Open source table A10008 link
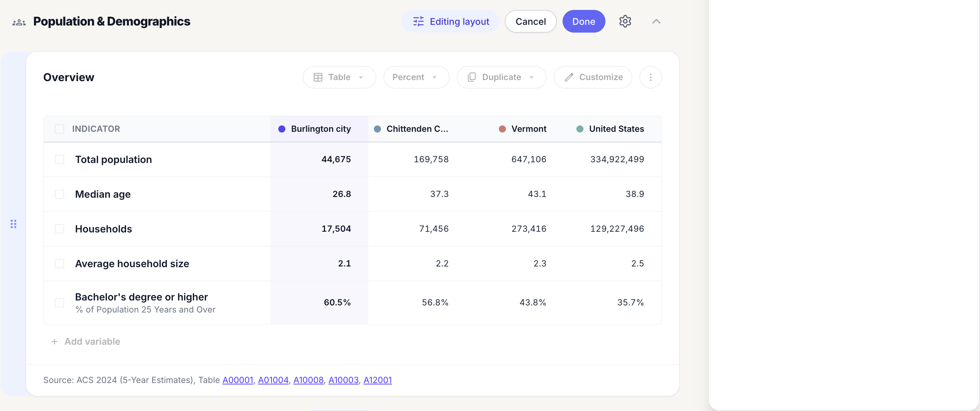 [308, 380]
